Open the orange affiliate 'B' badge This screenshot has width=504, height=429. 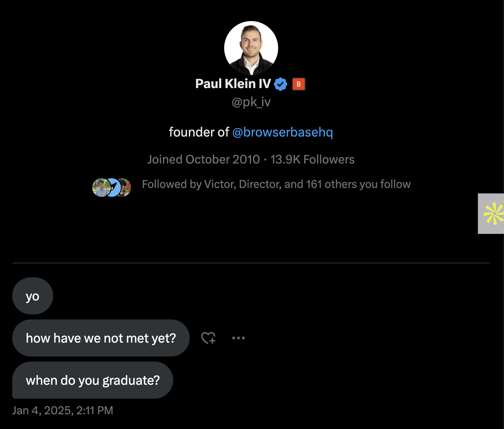(x=298, y=84)
